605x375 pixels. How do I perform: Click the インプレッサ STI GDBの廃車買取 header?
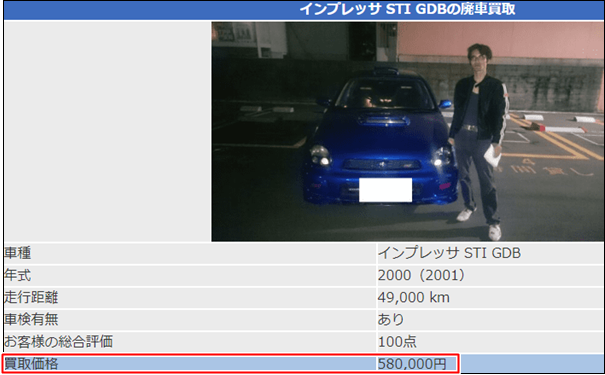click(407, 8)
